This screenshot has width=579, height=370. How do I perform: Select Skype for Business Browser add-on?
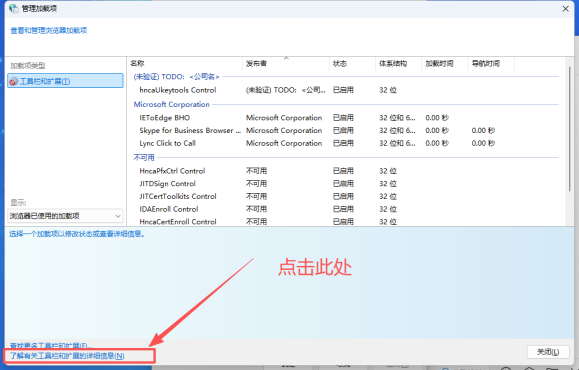pos(346,130)
